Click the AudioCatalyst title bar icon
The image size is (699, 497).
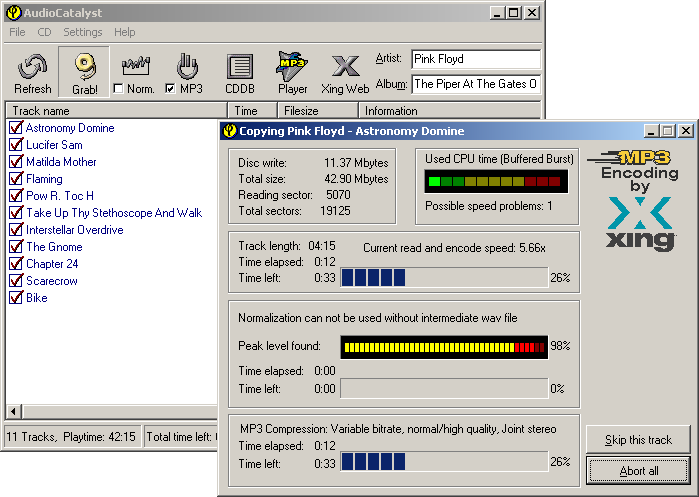[14, 12]
